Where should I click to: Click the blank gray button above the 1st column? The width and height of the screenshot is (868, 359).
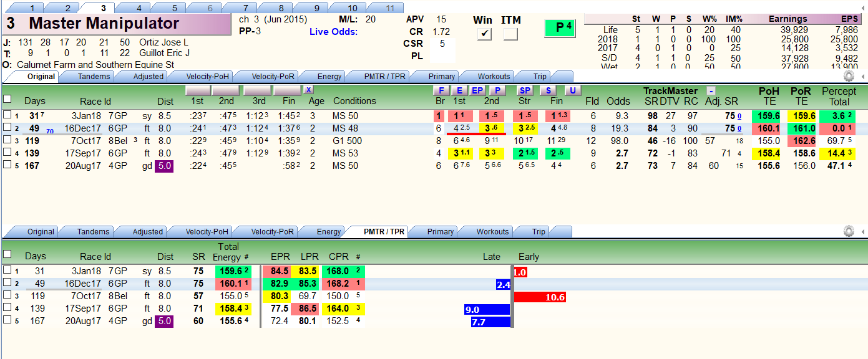(197, 90)
